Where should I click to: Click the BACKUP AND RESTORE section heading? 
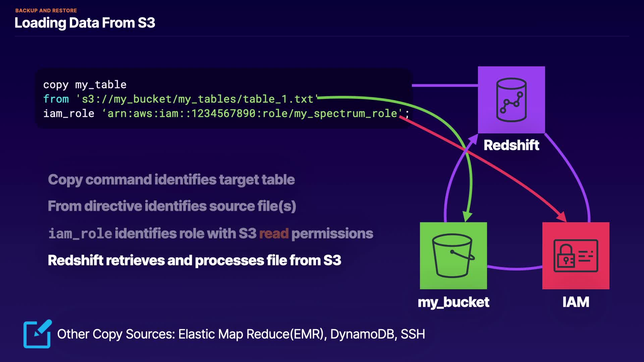coord(46,10)
